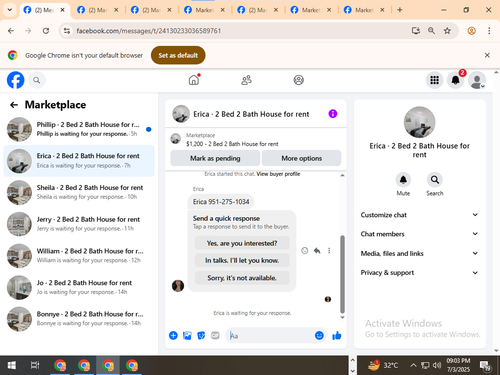Expand the Customize chat section
Viewport: 500px width, 375px height.
pos(419,215)
